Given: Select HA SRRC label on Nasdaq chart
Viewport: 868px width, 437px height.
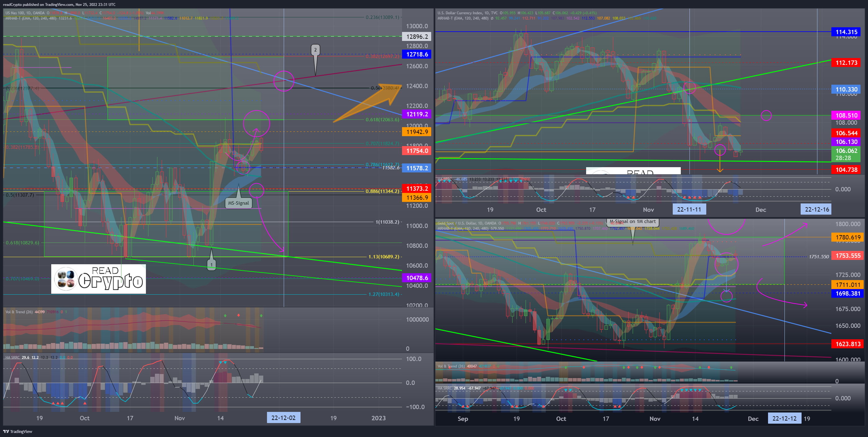Looking at the screenshot, I should click(x=12, y=357).
